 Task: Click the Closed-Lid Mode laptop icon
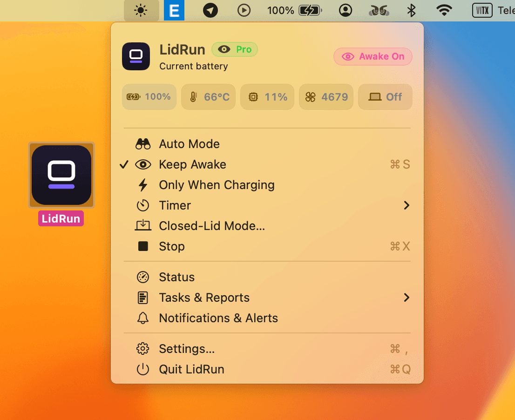click(143, 225)
